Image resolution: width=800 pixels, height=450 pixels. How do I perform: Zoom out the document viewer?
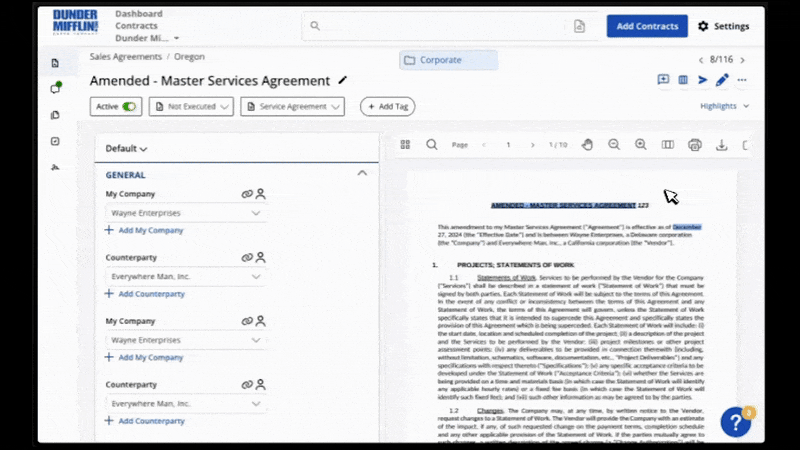614,145
